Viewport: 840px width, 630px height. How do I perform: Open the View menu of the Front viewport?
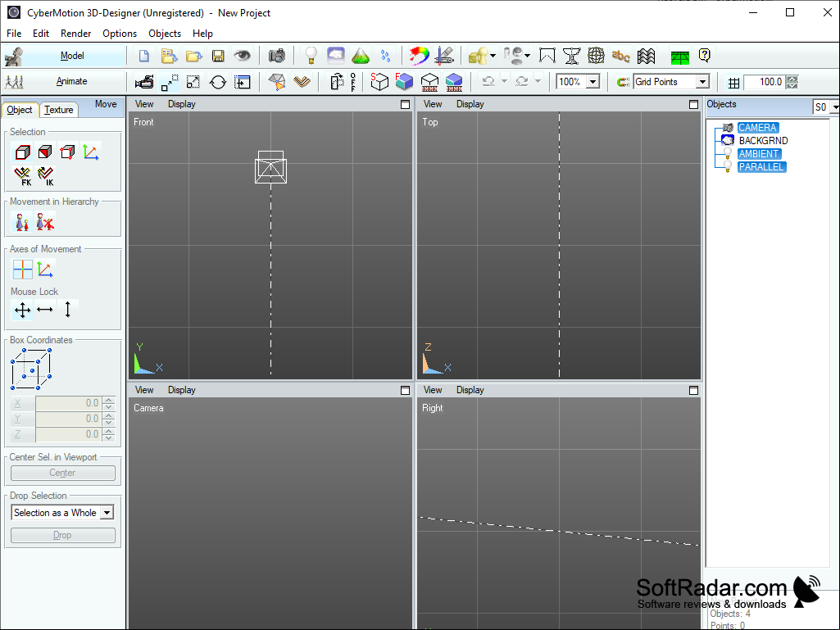144,104
